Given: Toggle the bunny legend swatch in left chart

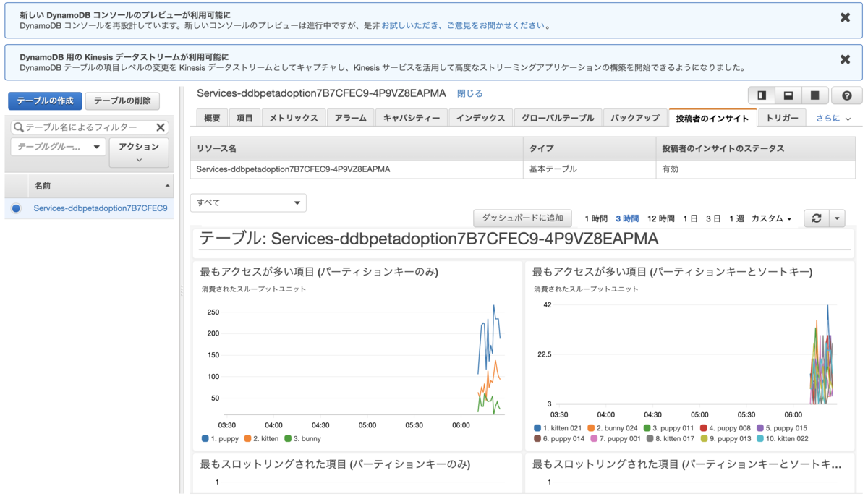Looking at the screenshot, I should 288,439.
